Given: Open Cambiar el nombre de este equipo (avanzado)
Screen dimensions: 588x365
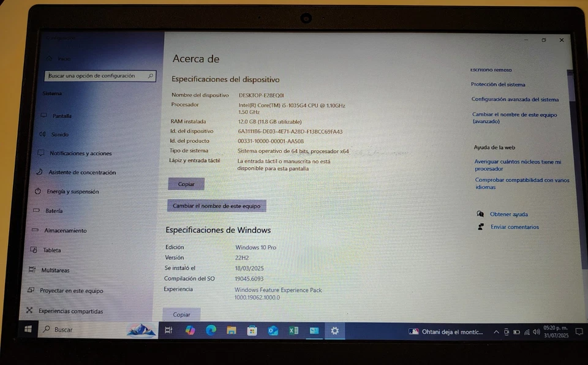Looking at the screenshot, I should pyautogui.click(x=514, y=118).
